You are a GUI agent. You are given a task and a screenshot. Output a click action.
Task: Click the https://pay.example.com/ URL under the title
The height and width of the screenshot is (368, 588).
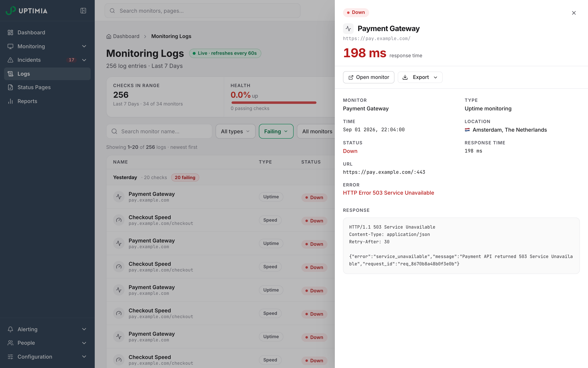point(377,38)
